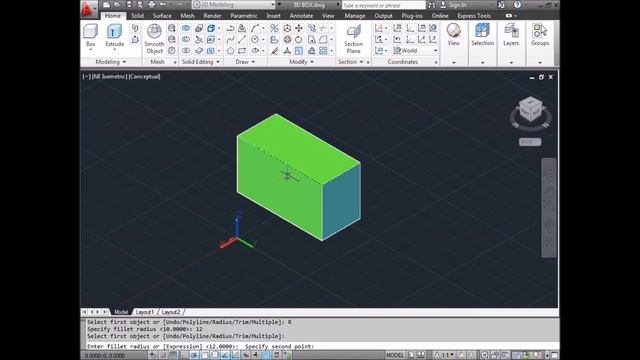Open the World UCS dropdown

tap(415, 51)
